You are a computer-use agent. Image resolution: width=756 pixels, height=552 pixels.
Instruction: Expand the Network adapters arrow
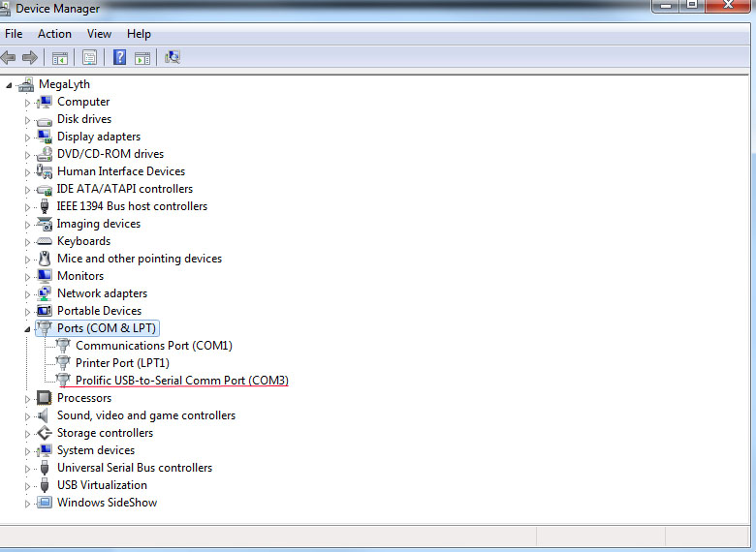[x=27, y=294]
